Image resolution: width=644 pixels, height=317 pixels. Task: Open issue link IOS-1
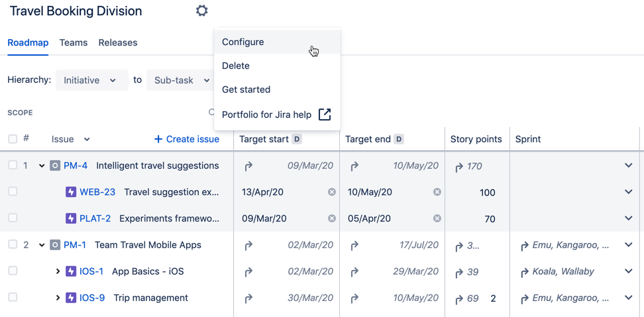click(91, 271)
